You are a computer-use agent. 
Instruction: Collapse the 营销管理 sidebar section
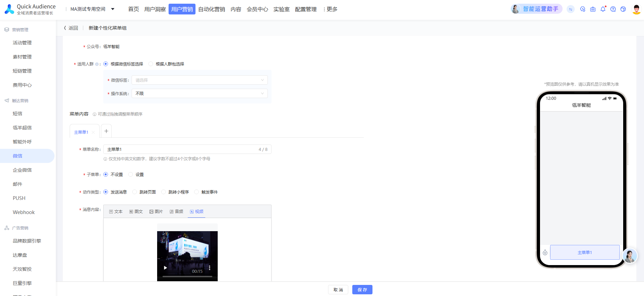[x=20, y=30]
